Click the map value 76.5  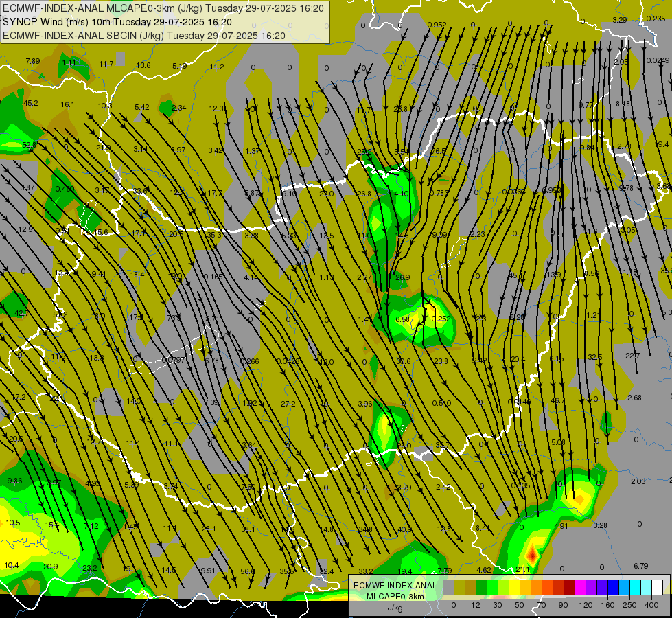point(438,151)
